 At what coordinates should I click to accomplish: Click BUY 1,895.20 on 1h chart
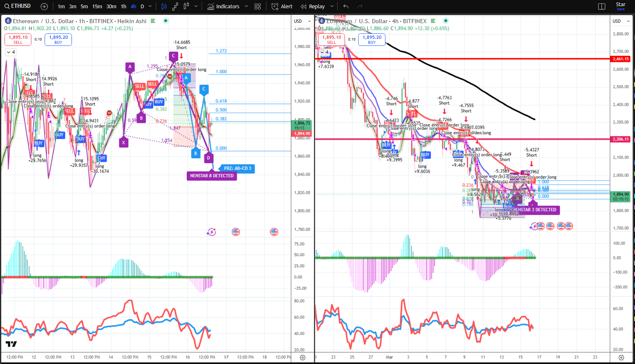click(x=58, y=40)
